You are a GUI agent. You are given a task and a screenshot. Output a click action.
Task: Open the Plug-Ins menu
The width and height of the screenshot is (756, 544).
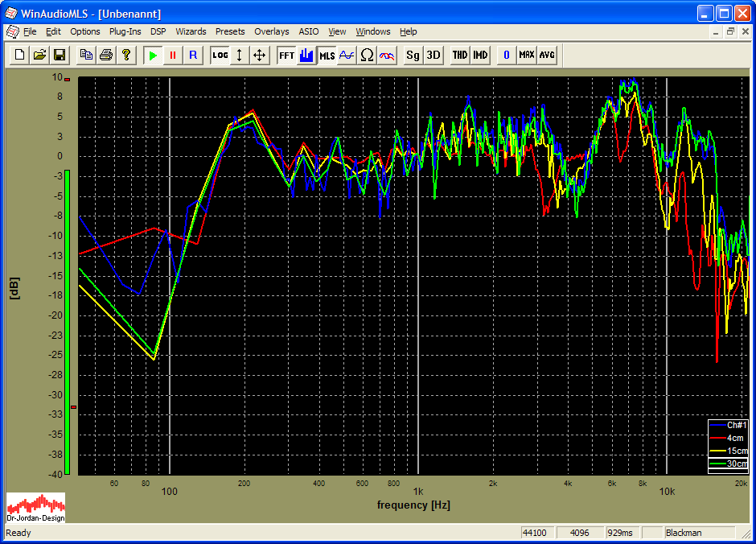pyautogui.click(x=125, y=31)
